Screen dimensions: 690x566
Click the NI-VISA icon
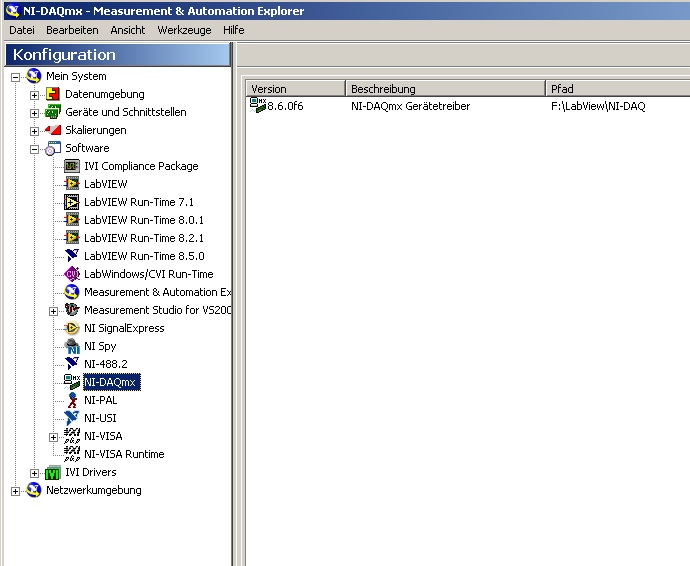point(72,436)
